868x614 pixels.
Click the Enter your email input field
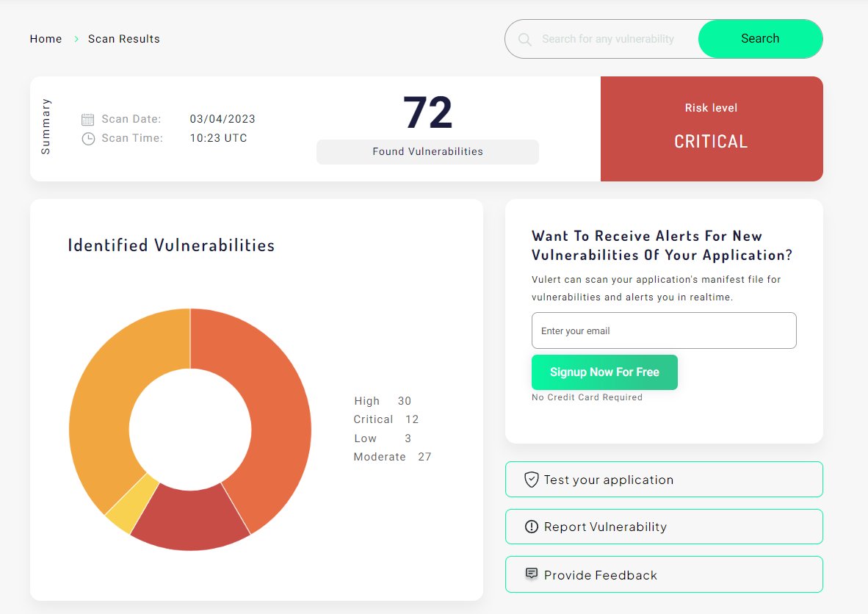tap(663, 330)
